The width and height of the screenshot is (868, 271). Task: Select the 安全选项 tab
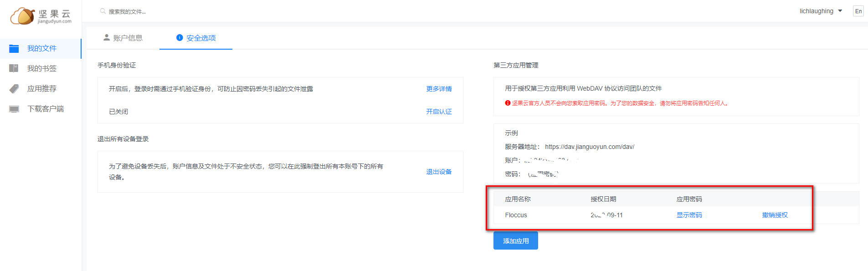(x=201, y=38)
